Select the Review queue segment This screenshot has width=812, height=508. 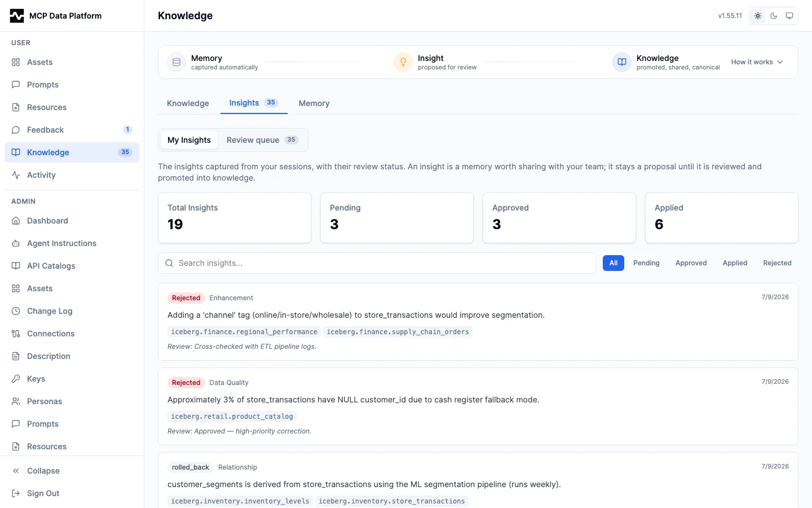[x=262, y=140]
